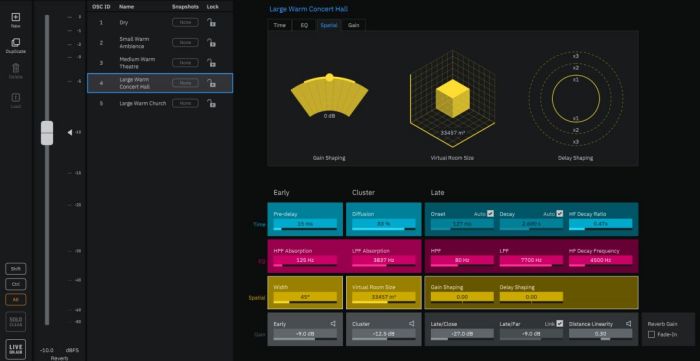Click the Reverb level fader handle
This screenshot has width=700, height=361.
47,133
